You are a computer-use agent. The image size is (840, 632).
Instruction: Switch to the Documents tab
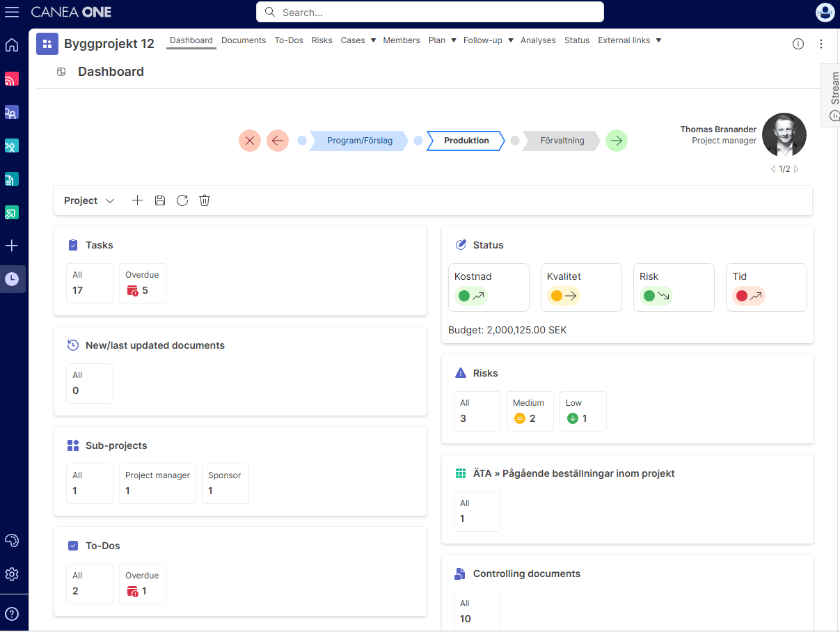coord(244,40)
